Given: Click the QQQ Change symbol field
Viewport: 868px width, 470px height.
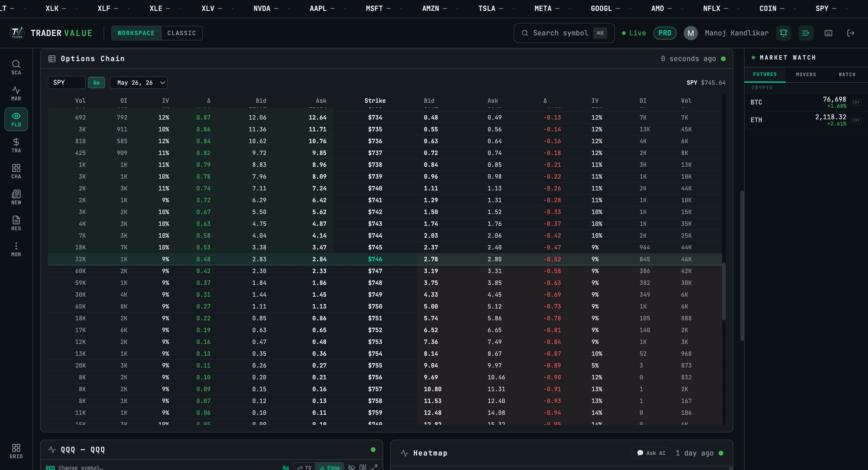Looking at the screenshot, I should click(81, 467).
